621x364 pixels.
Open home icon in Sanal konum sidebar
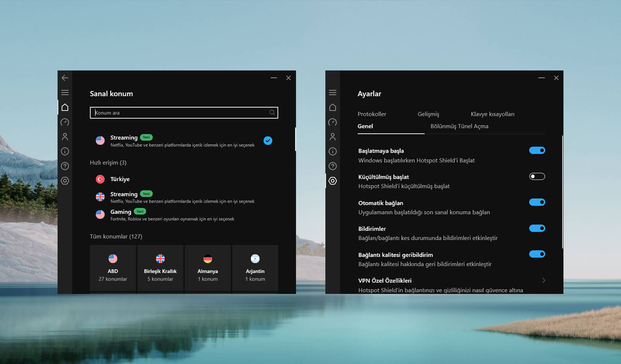click(65, 107)
